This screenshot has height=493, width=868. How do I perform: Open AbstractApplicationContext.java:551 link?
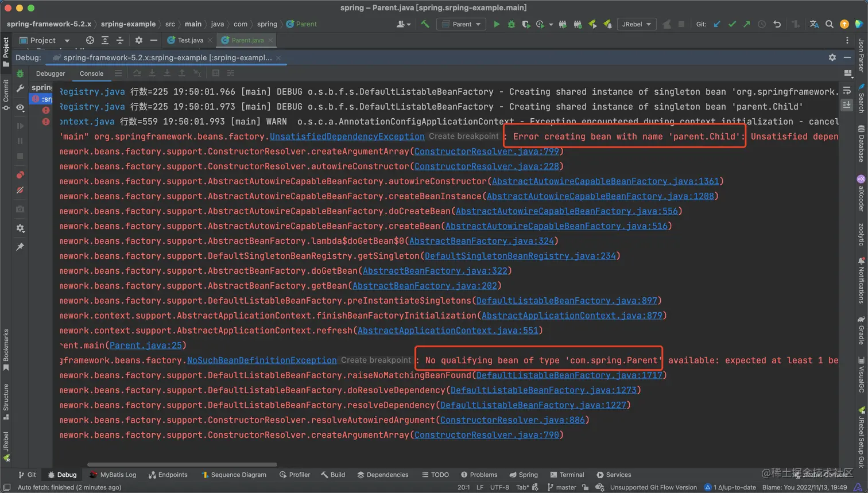[x=448, y=331]
